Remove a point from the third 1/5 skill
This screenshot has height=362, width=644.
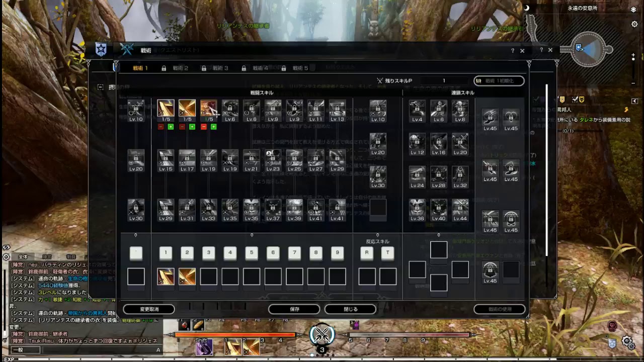tap(204, 127)
